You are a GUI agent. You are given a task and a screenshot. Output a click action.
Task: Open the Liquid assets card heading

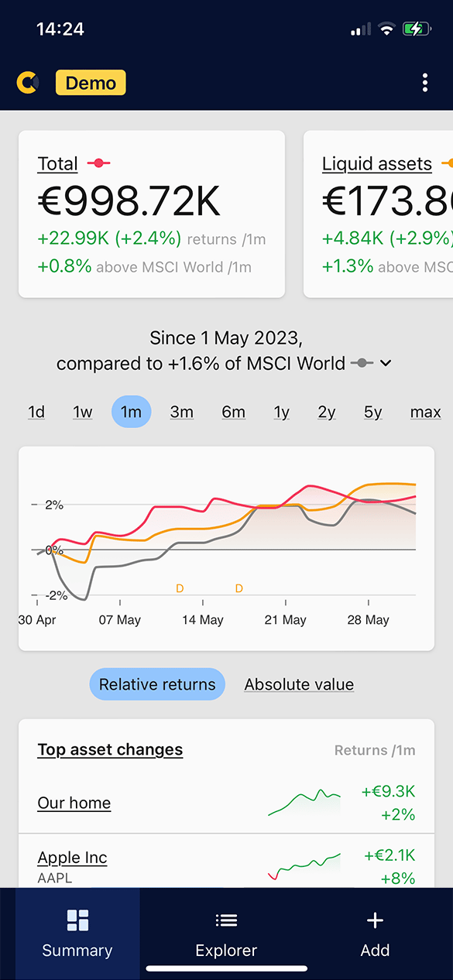[x=377, y=163]
